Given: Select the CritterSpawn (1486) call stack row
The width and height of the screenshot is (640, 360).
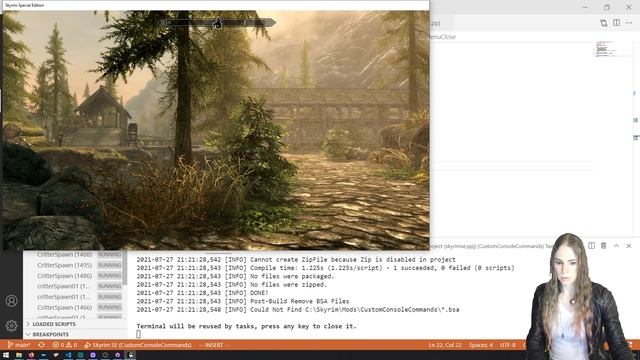Looking at the screenshot, I should [73, 276].
